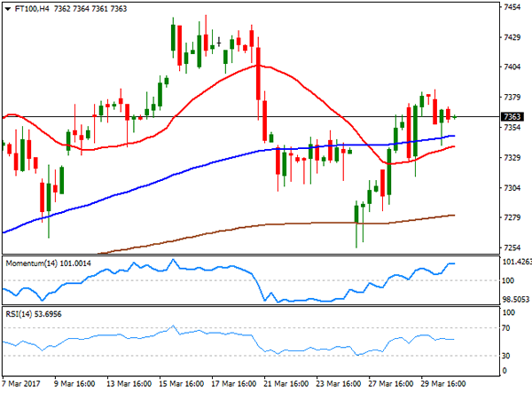Click the 7404 price scale value
This screenshot has width=532, height=393.
click(512, 67)
